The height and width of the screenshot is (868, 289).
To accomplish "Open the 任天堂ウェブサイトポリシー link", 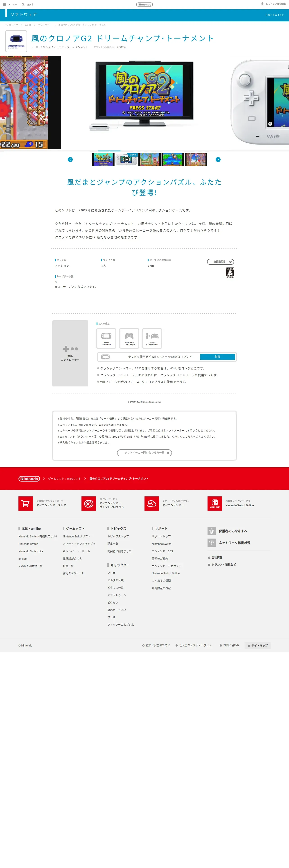I will click(x=195, y=645).
